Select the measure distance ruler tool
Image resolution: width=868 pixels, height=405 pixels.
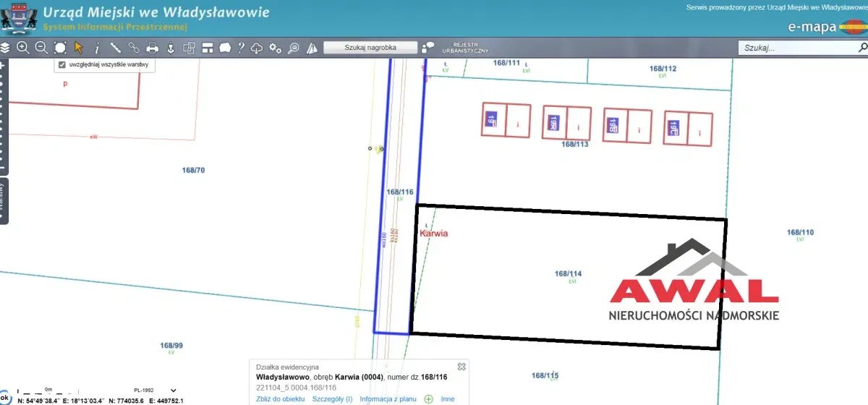(115, 48)
